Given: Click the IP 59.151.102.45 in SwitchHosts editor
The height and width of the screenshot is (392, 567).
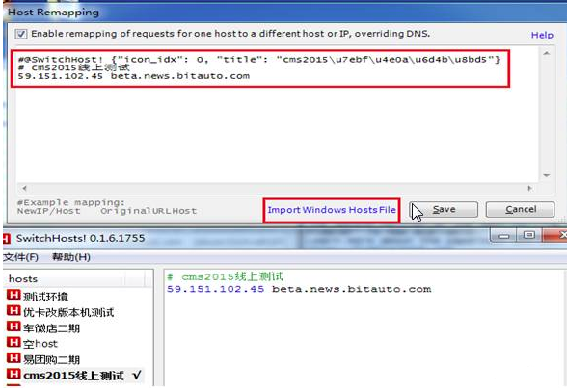Looking at the screenshot, I should coord(216,289).
